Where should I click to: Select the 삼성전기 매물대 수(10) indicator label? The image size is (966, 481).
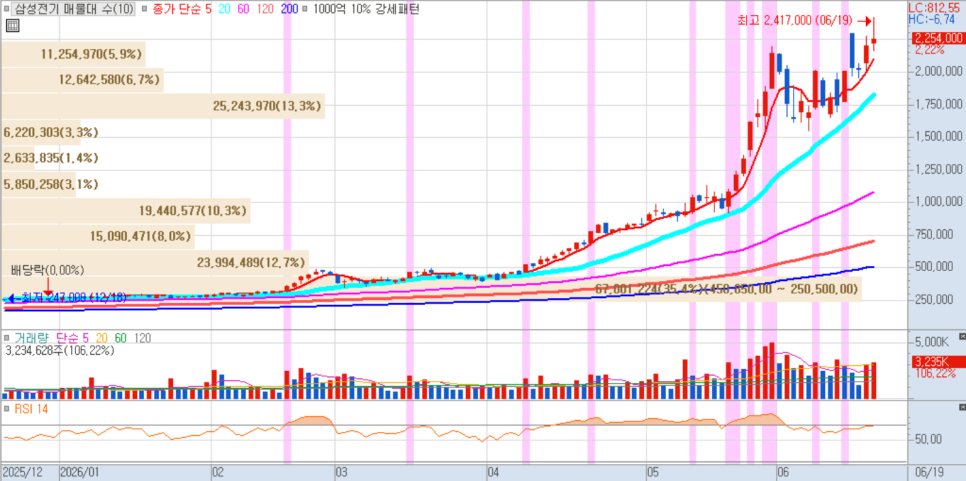click(73, 9)
